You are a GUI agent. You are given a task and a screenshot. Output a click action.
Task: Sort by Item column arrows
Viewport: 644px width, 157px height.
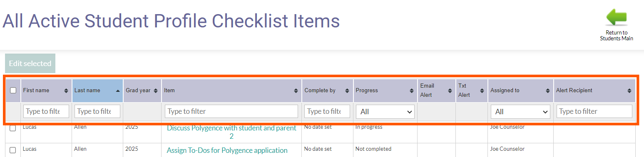point(296,91)
